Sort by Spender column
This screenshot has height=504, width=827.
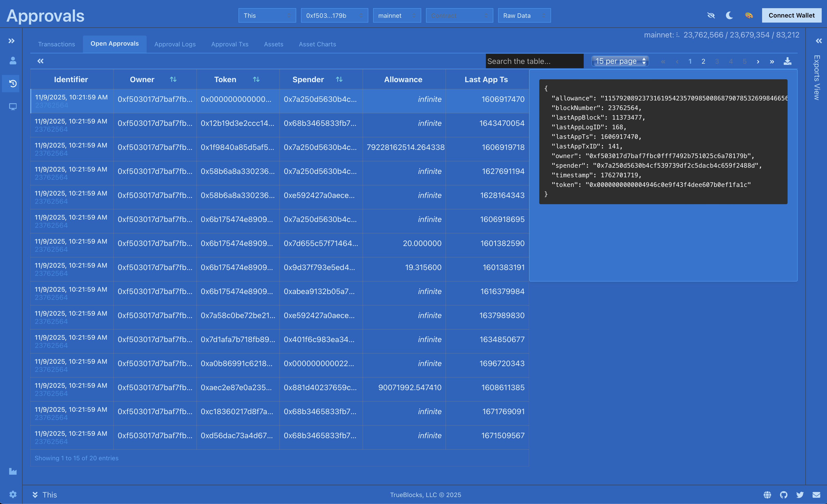339,80
